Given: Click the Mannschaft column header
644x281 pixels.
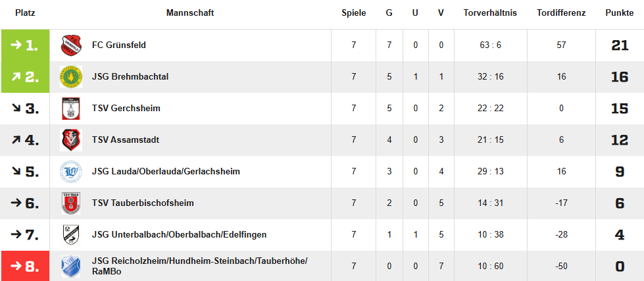Looking at the screenshot, I should pos(190,13).
